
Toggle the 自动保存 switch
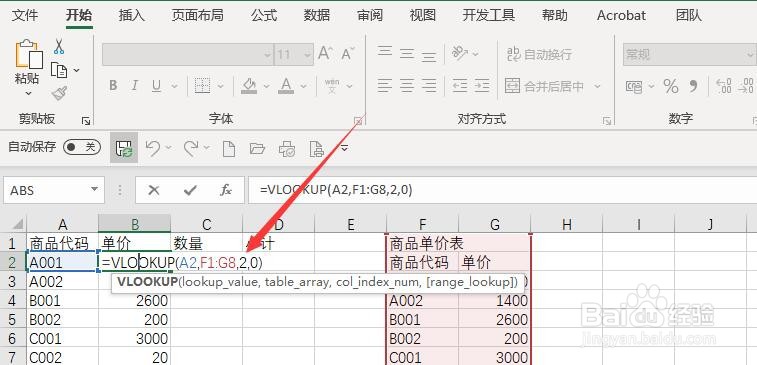pyautogui.click(x=82, y=147)
